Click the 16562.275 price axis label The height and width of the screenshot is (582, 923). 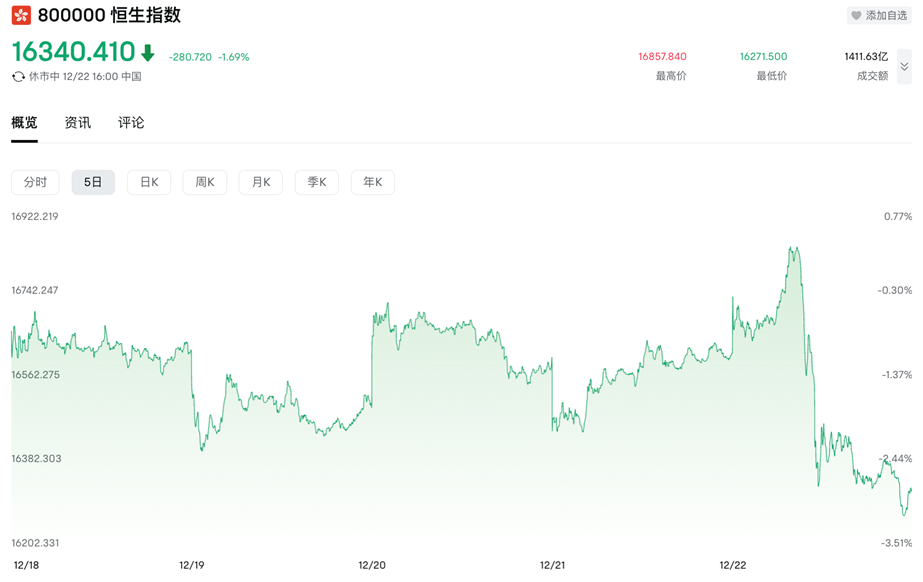(35, 375)
